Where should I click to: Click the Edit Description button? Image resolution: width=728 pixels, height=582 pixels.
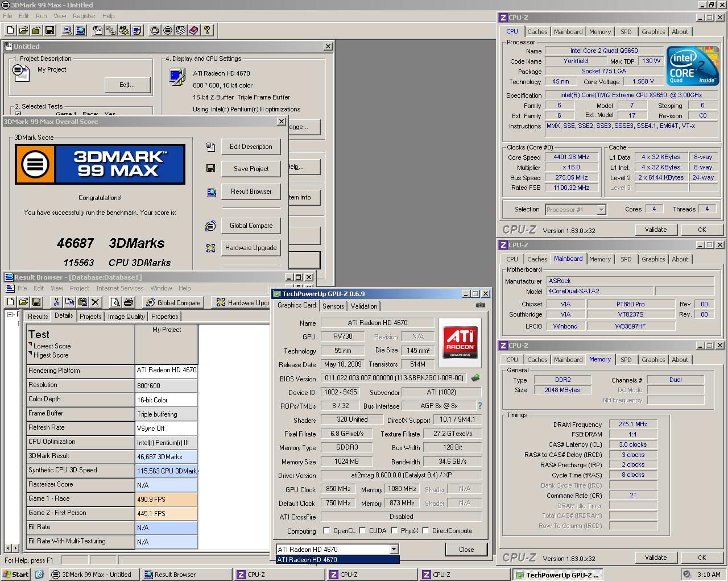(251, 147)
